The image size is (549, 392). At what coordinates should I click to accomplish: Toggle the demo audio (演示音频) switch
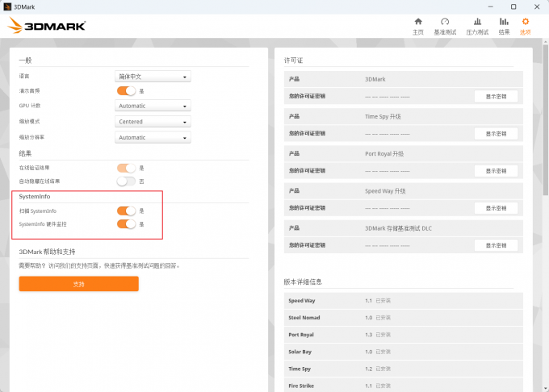point(126,91)
